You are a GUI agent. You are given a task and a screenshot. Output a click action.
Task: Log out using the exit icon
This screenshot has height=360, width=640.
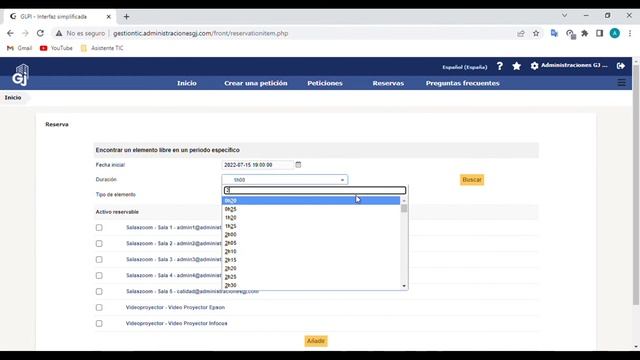[621, 66]
